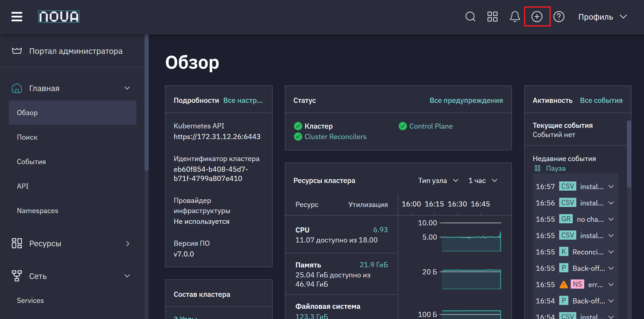Click the crown icon of administrator portal
The height and width of the screenshot is (319, 644).
point(17,51)
